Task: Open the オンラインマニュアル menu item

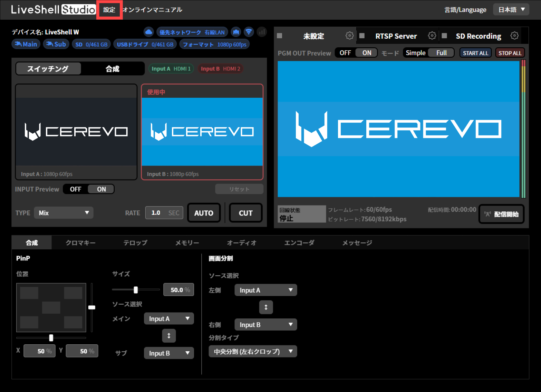Action: 152,10
